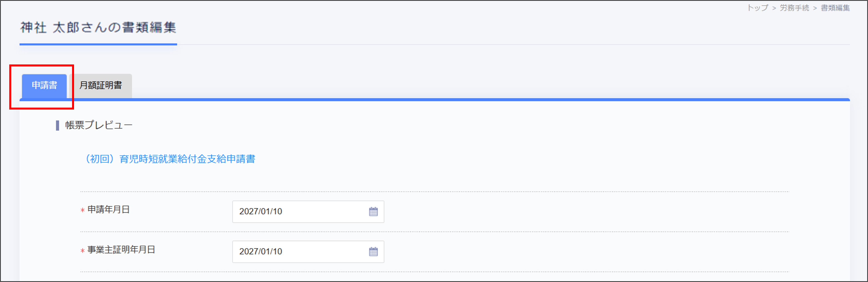Click the marker bar beside 帳票プレビュー
Image resolution: width=868 pixels, height=282 pixels.
57,126
